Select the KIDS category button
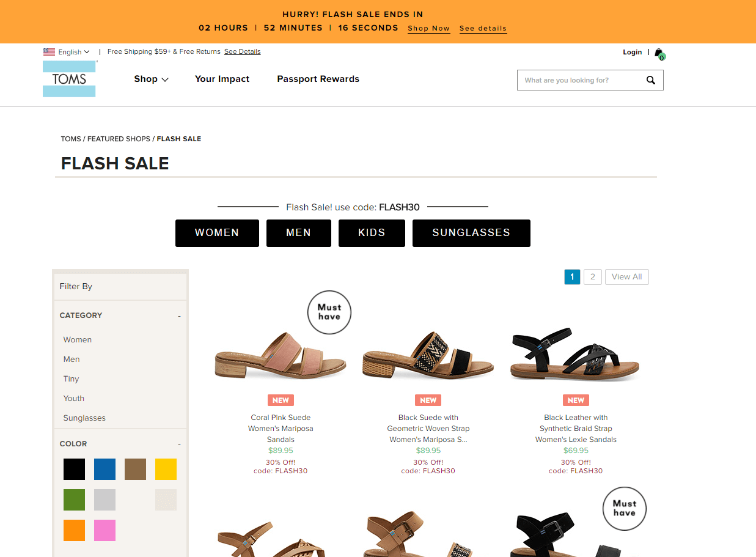756x557 pixels. (x=372, y=233)
